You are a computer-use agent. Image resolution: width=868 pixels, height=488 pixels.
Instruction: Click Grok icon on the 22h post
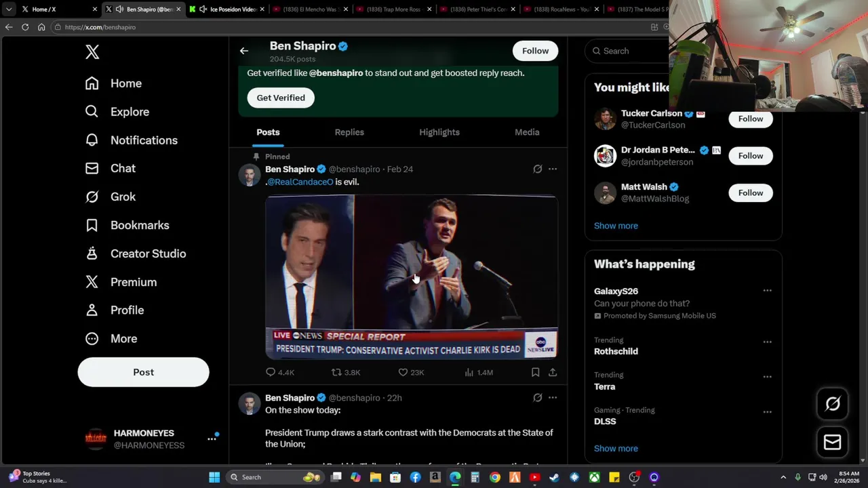537,398
